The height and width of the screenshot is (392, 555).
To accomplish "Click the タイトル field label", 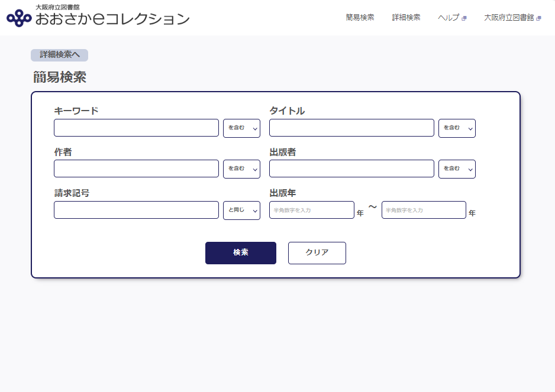I will (287, 111).
